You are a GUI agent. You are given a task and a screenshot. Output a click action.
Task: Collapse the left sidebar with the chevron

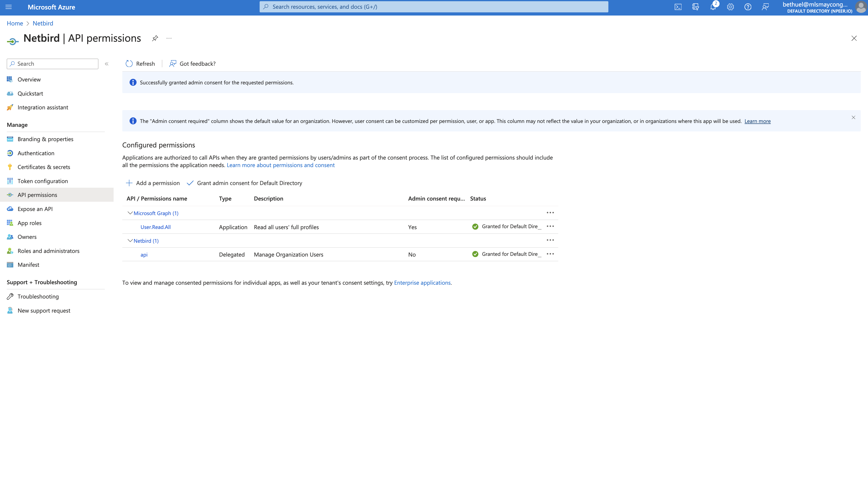point(107,64)
